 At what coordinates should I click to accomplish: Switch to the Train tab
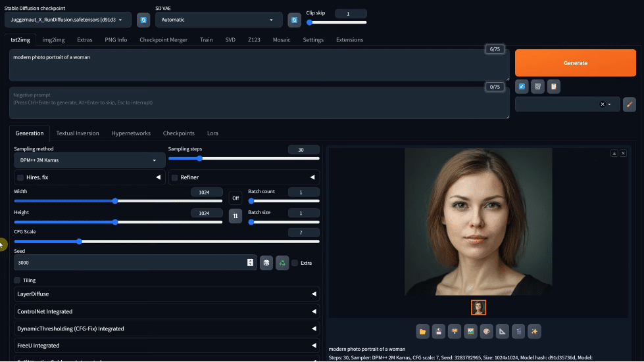(x=206, y=40)
